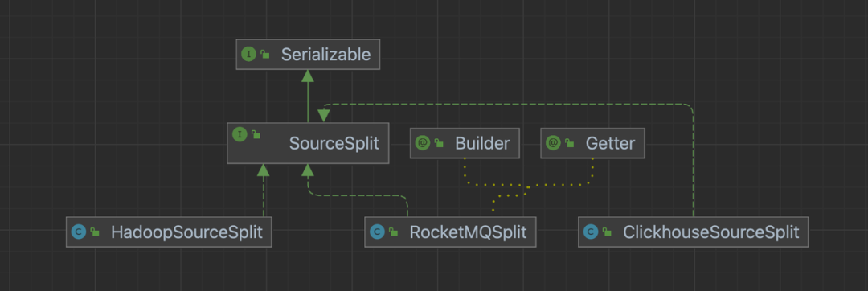
Task: Click the lock icon on the Builder node
Action: pyautogui.click(x=439, y=144)
